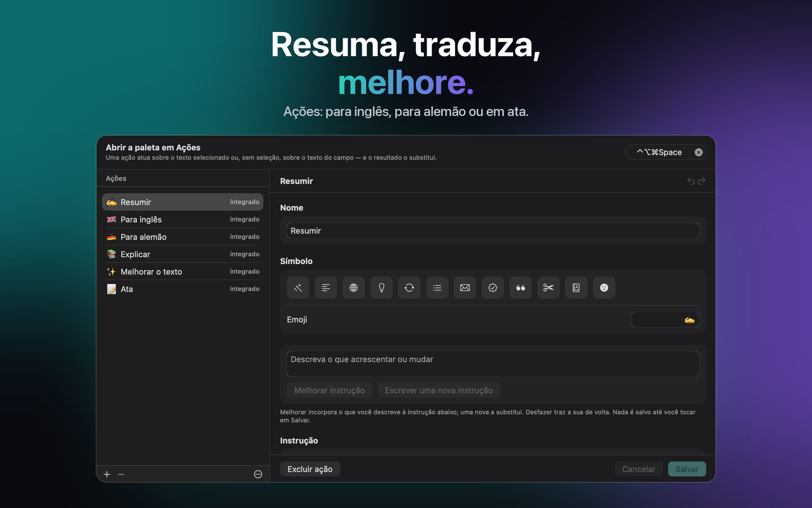Choose the smiley face symbol
Image resolution: width=812 pixels, height=508 pixels.
click(x=604, y=288)
